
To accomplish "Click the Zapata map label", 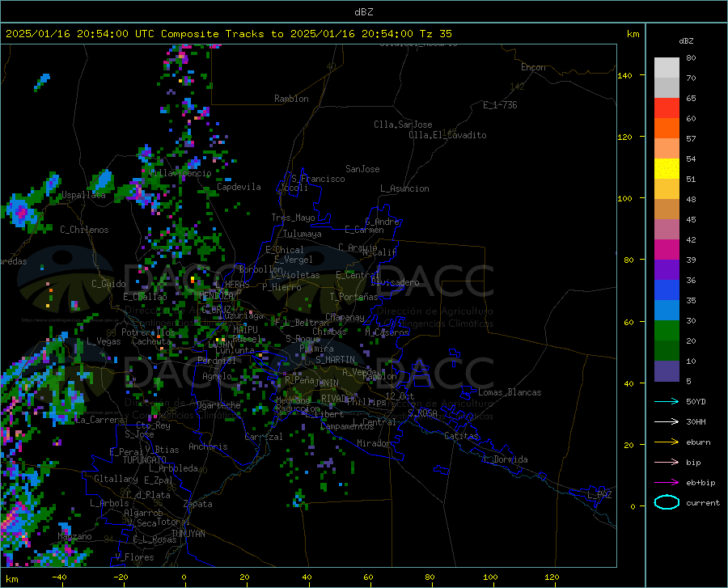I will click(198, 504).
